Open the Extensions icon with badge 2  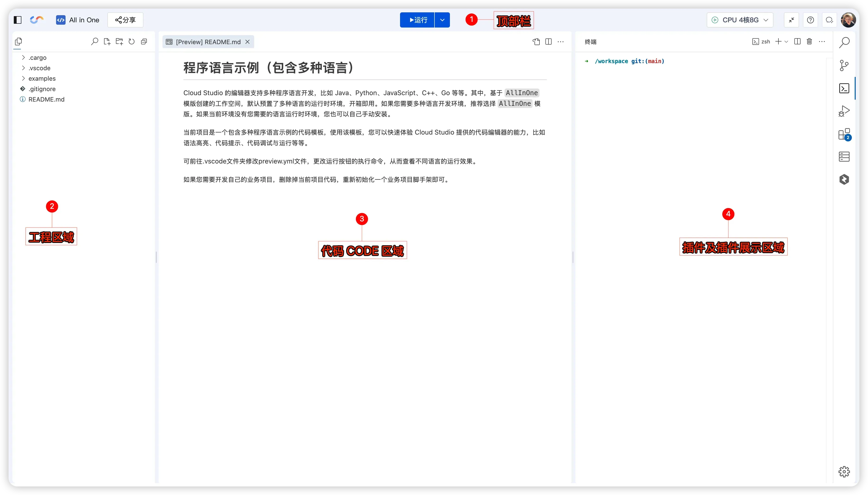(x=844, y=134)
